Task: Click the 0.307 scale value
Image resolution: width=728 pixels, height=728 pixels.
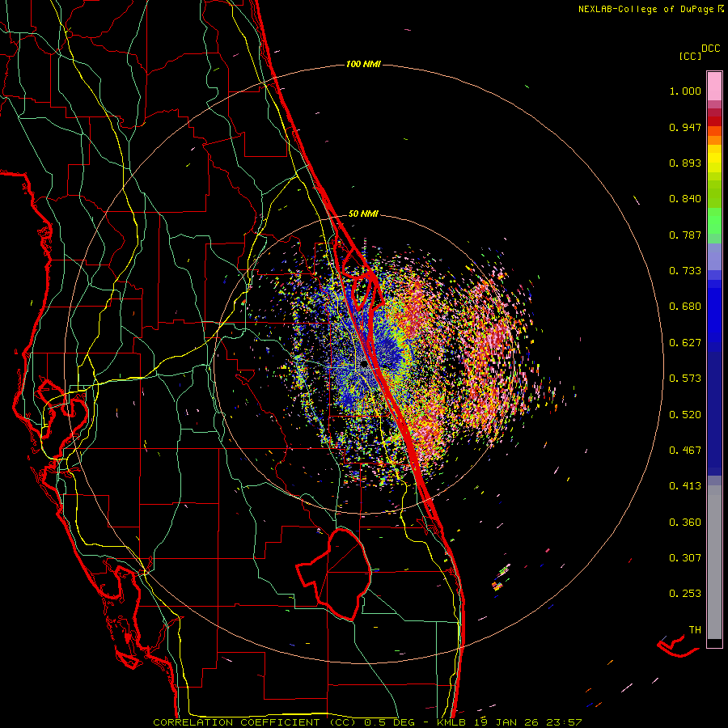Action: (685, 558)
